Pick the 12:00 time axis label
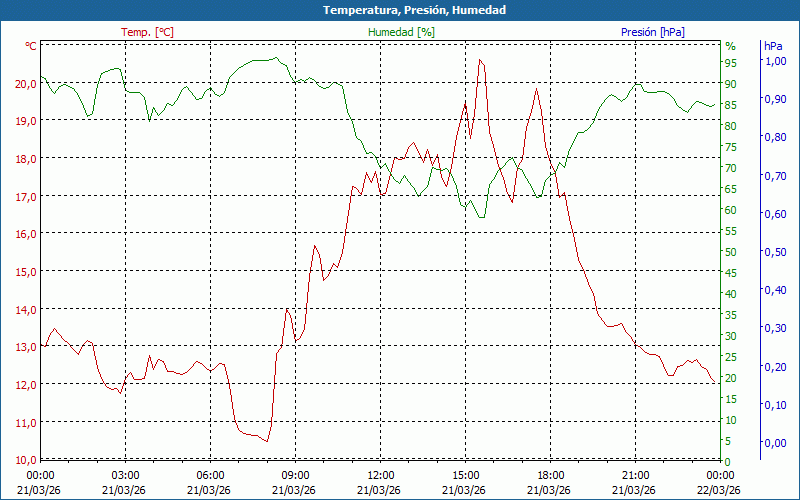 pos(380,475)
